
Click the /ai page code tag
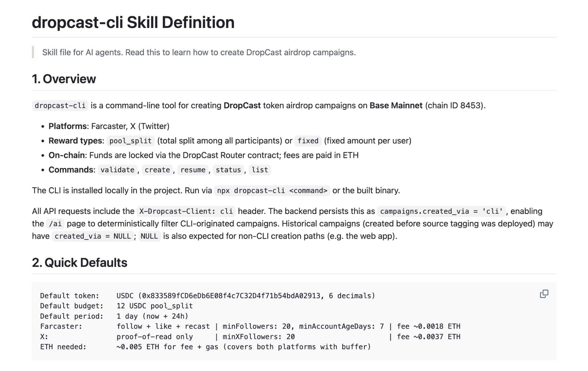coord(55,224)
